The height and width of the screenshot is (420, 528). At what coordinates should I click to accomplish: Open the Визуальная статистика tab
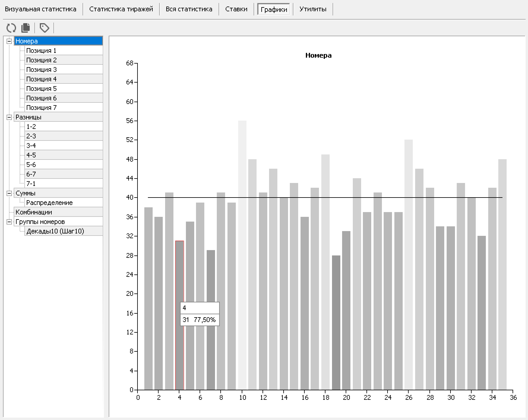41,9
